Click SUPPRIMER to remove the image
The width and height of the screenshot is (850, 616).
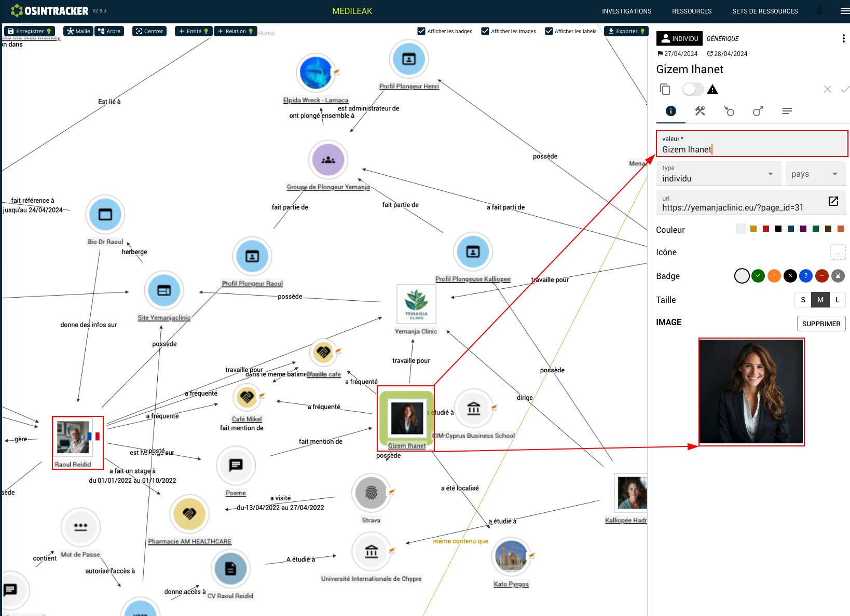click(x=821, y=324)
